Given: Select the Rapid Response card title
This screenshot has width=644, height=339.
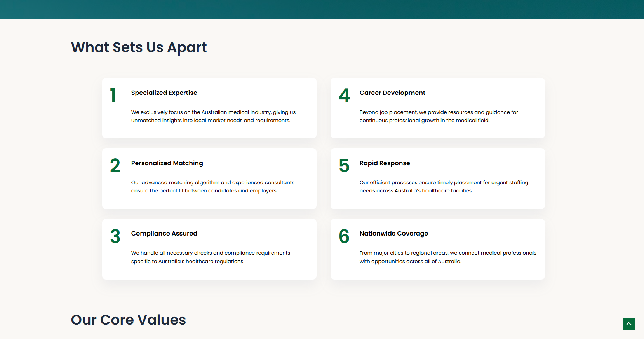Looking at the screenshot, I should click(385, 163).
